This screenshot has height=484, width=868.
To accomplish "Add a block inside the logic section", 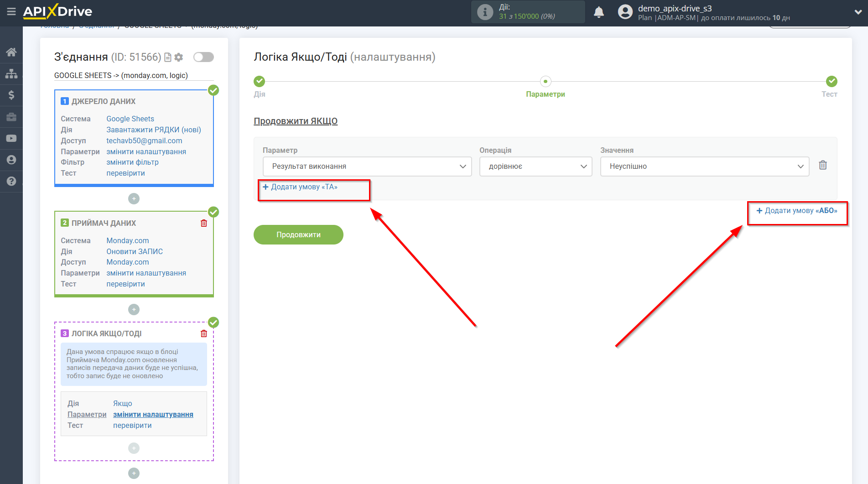I will pos(134,448).
